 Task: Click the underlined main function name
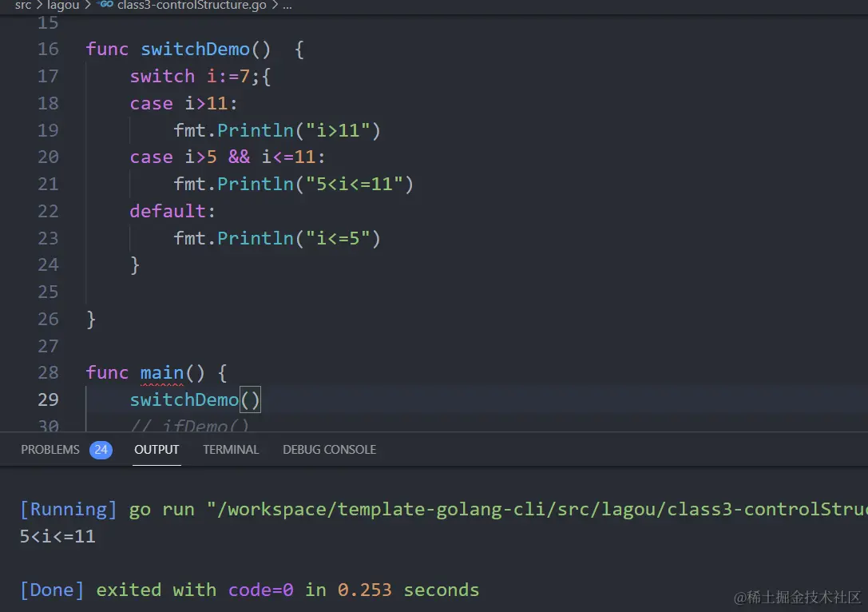pos(161,373)
